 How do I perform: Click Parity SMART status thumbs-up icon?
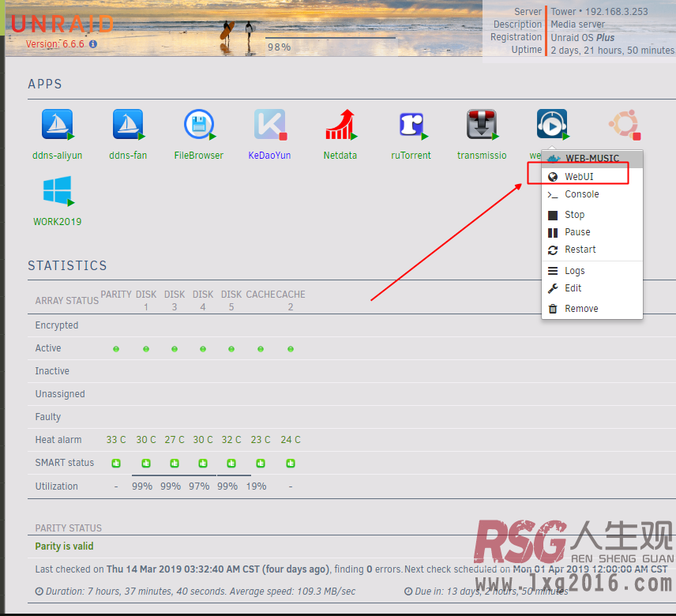[x=116, y=464]
